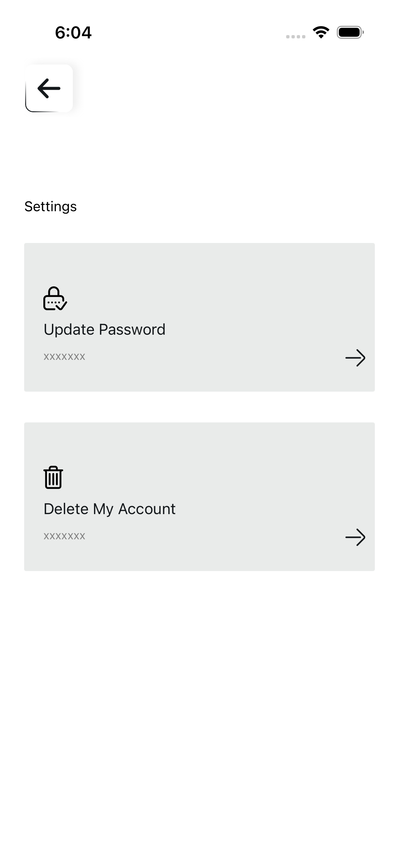
Task: Click the word Account in the second card
Action: 147,509
